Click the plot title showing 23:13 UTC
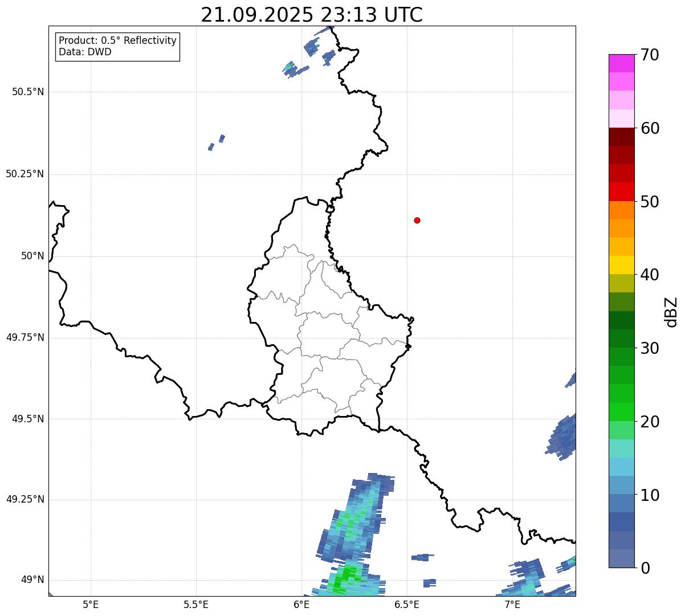 tap(311, 15)
